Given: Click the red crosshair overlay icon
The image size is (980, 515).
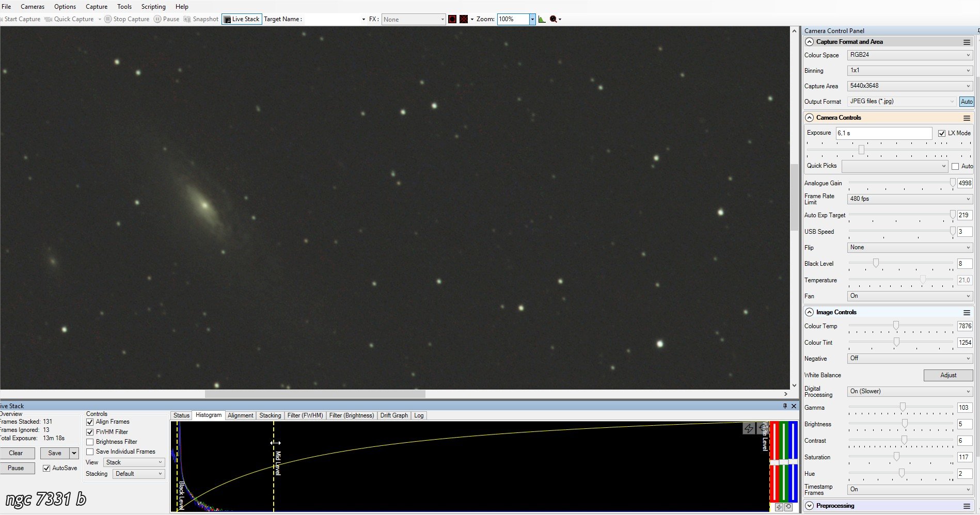Looking at the screenshot, I should pos(464,19).
